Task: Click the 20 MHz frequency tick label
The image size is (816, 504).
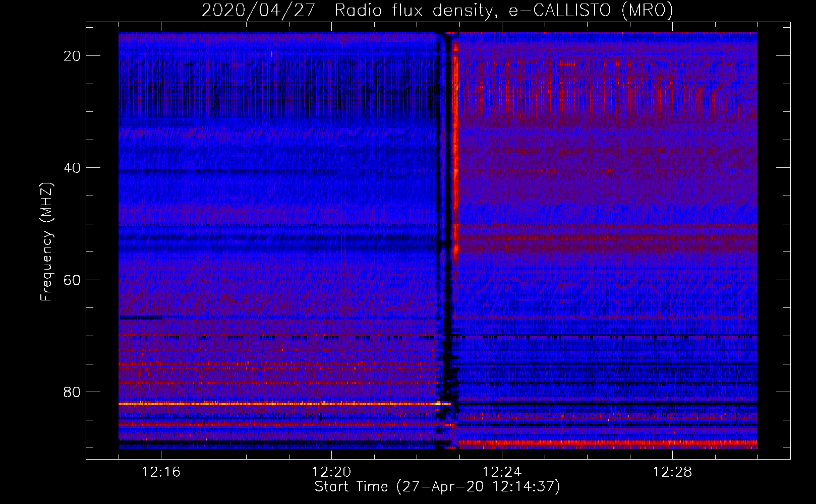Action: pyautogui.click(x=72, y=56)
